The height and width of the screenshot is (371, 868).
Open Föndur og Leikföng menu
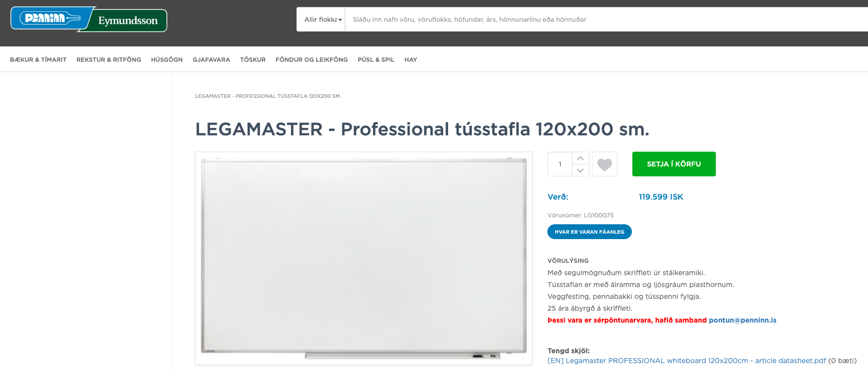click(x=312, y=59)
